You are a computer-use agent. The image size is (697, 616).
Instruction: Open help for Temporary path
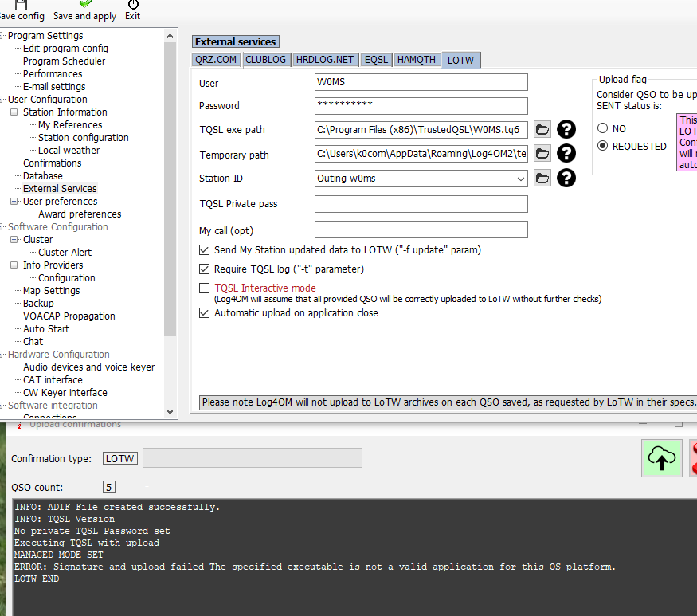pyautogui.click(x=566, y=154)
